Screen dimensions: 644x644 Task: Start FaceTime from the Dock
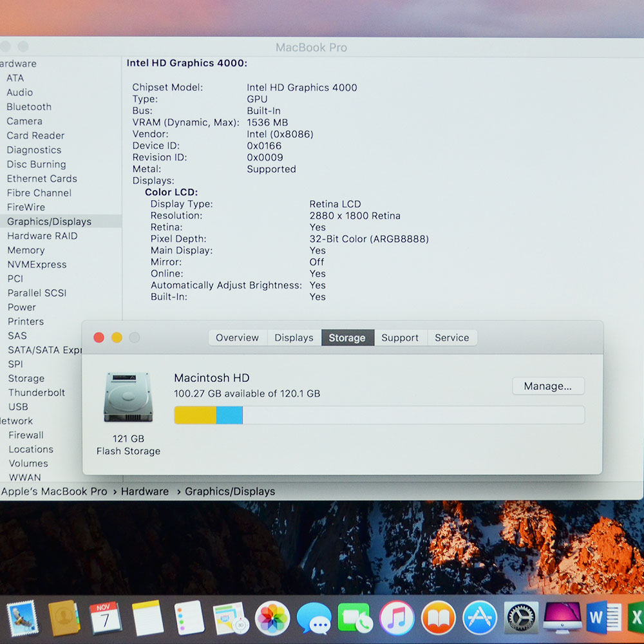pyautogui.click(x=355, y=618)
